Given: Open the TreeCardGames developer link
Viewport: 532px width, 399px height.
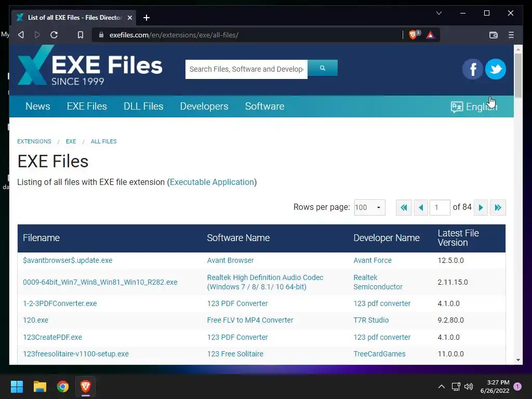Looking at the screenshot, I should pyautogui.click(x=379, y=354).
